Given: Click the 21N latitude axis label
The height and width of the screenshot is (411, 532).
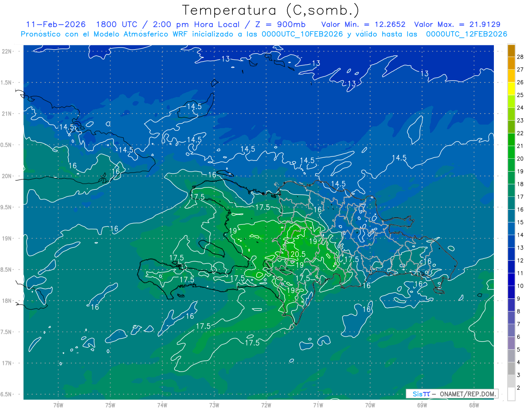Looking at the screenshot, I should pyautogui.click(x=7, y=114).
